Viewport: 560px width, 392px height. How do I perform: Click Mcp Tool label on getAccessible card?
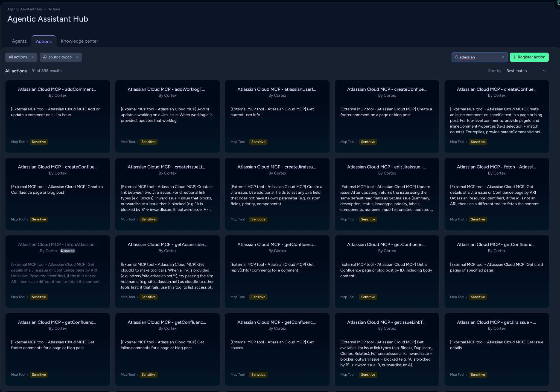(x=128, y=297)
